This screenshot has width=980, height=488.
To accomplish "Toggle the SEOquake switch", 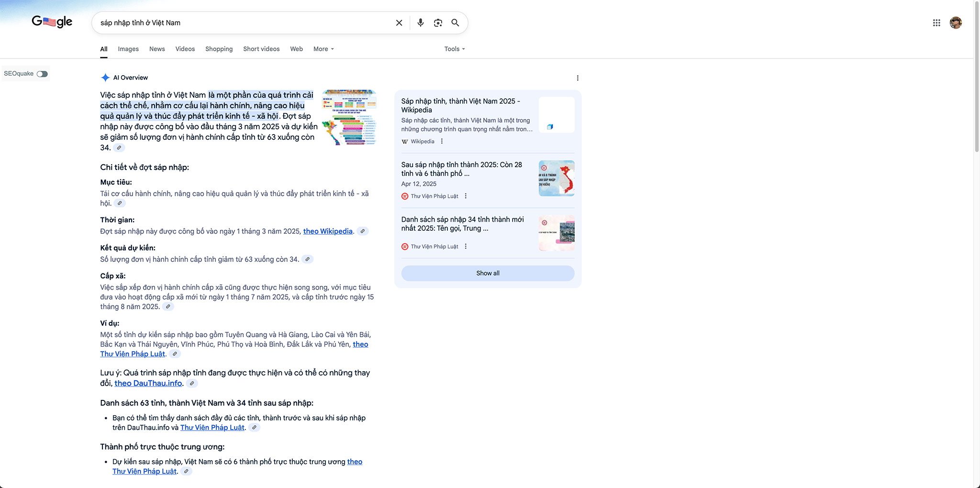I will 42,74.
